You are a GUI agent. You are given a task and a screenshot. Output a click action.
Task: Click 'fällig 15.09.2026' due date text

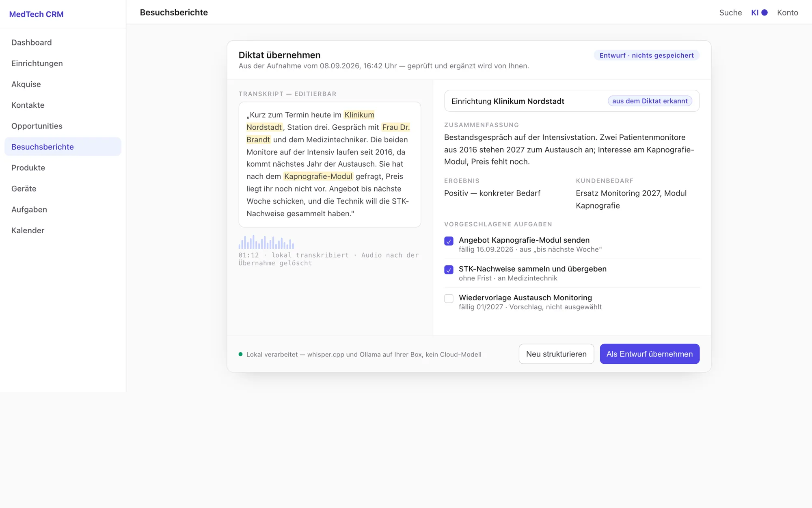pos(486,250)
